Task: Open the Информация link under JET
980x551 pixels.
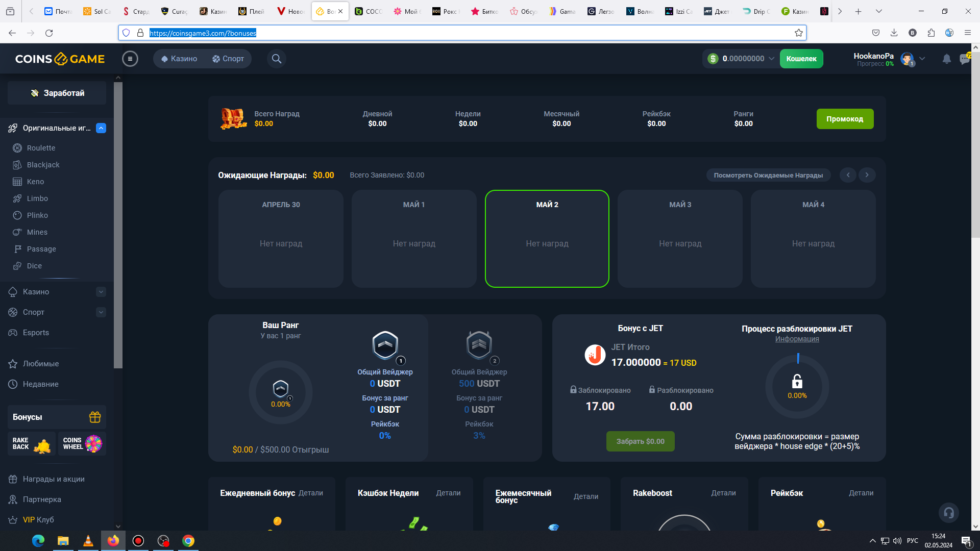Action: point(797,339)
